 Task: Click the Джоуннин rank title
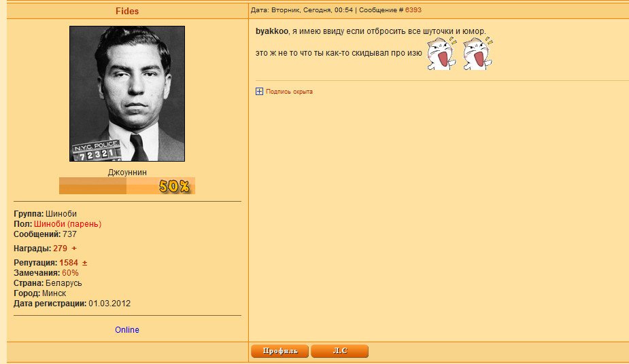[127, 172]
